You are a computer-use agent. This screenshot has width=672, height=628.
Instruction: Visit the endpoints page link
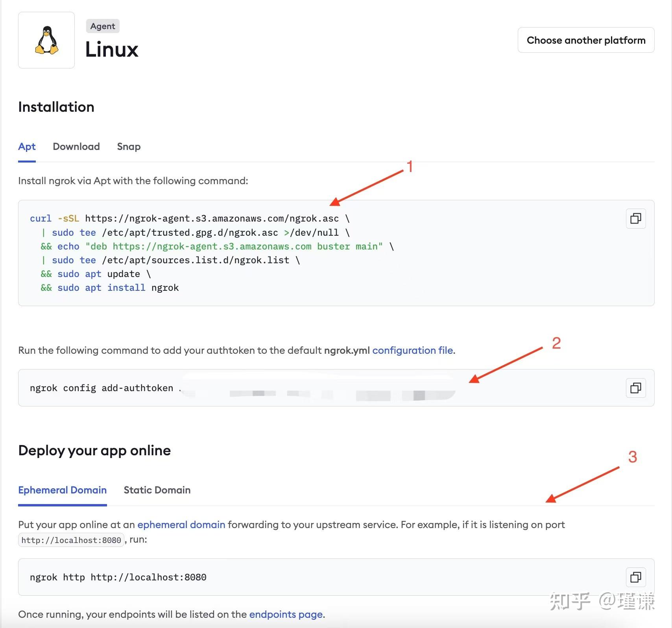click(x=286, y=614)
